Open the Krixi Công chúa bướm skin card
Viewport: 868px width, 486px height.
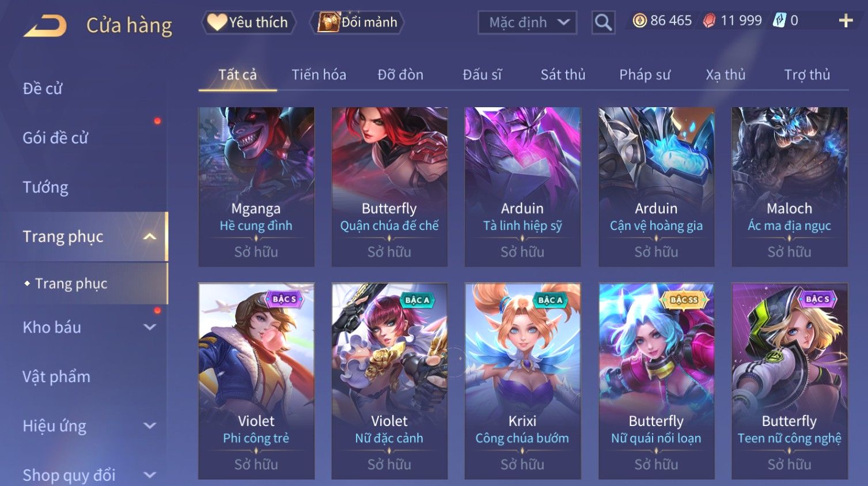tap(522, 381)
